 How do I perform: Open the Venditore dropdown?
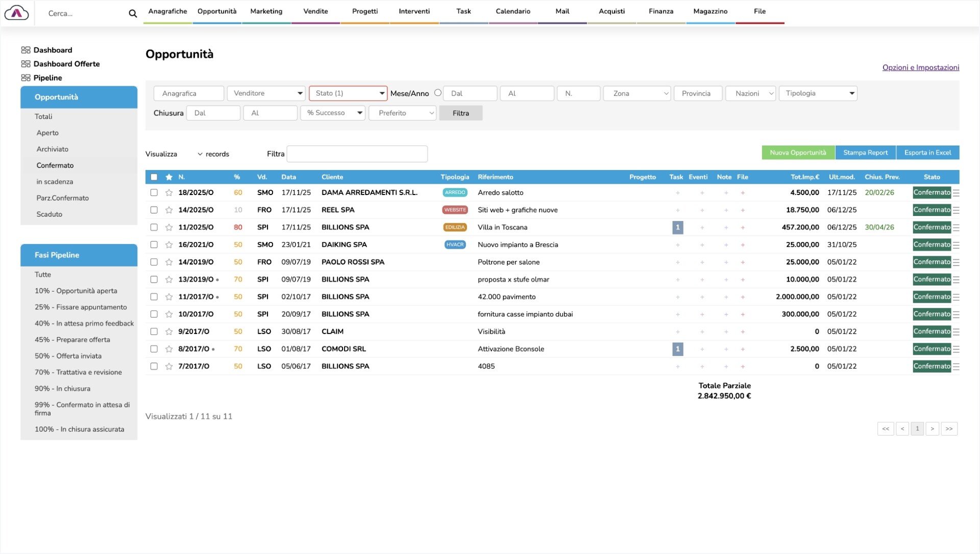point(266,93)
